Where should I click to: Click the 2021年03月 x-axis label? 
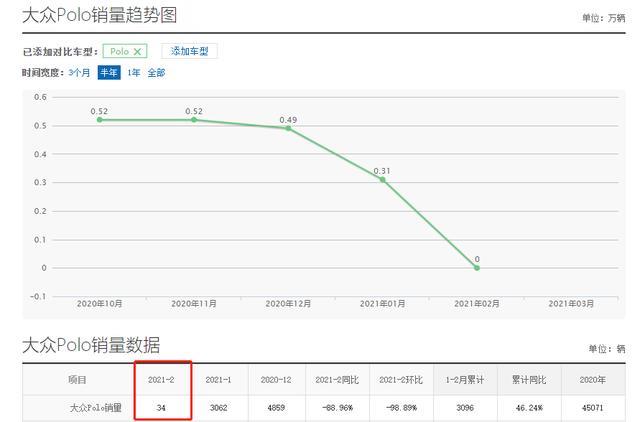571,304
